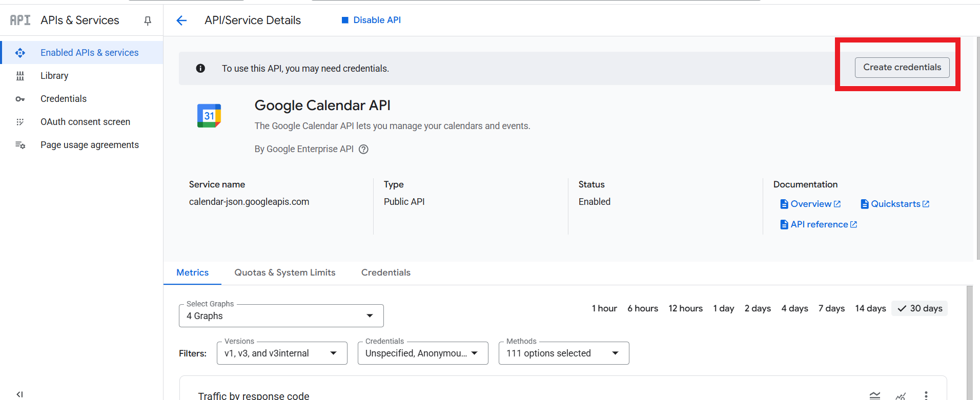Click the Traffic by response code title

[254, 395]
